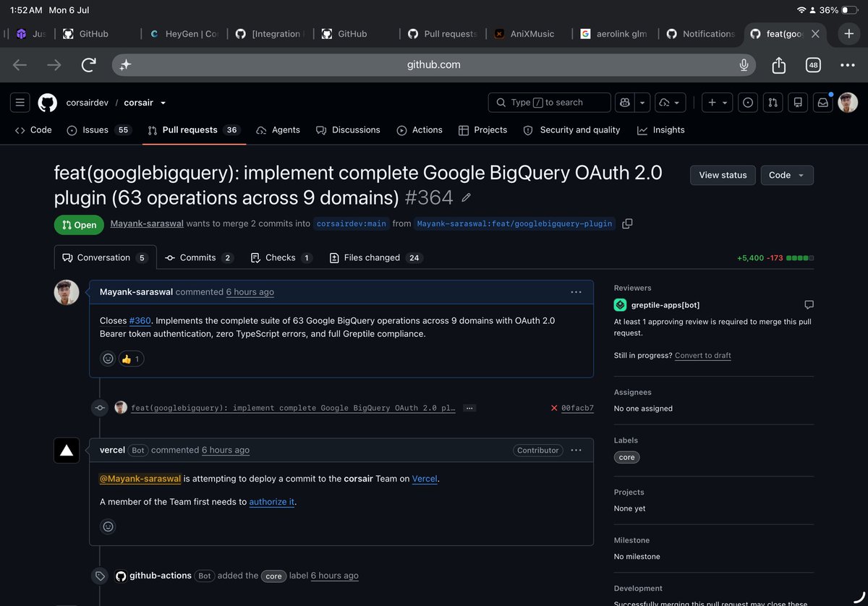The image size is (868, 606).
Task: Open the Actions tab
Action: coord(420,130)
